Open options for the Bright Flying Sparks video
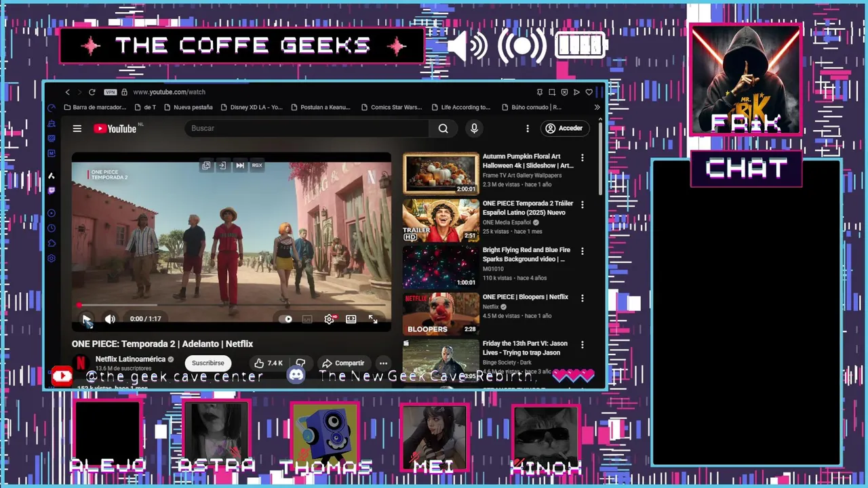The width and height of the screenshot is (868, 488). pos(582,251)
